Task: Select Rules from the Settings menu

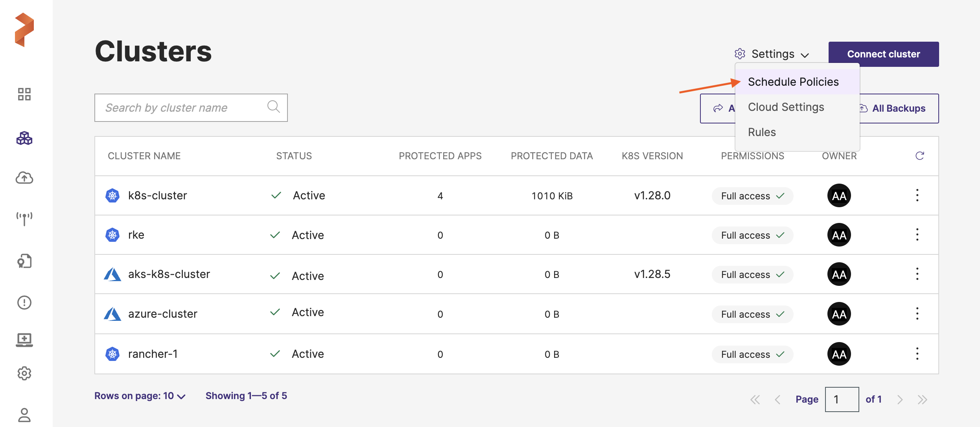Action: (762, 132)
